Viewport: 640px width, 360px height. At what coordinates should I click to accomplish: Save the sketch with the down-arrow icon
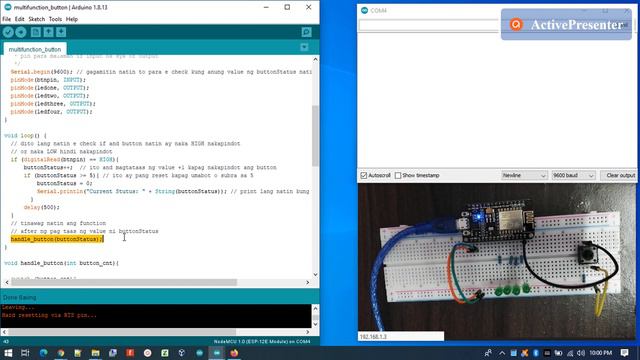coord(61,32)
